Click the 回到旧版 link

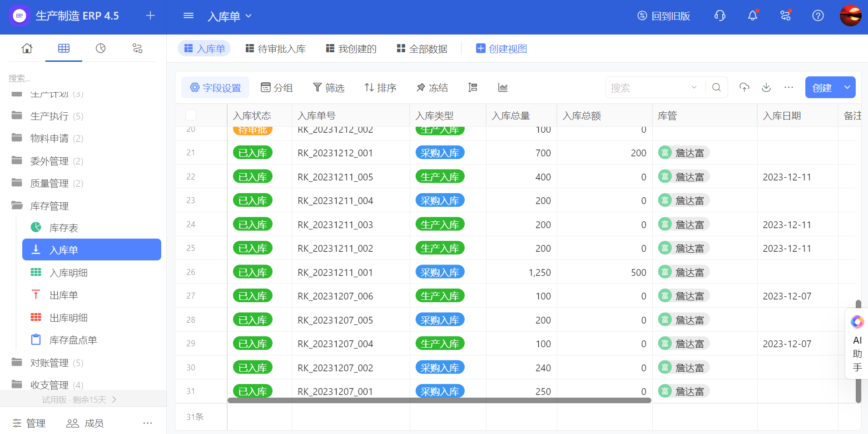point(664,16)
